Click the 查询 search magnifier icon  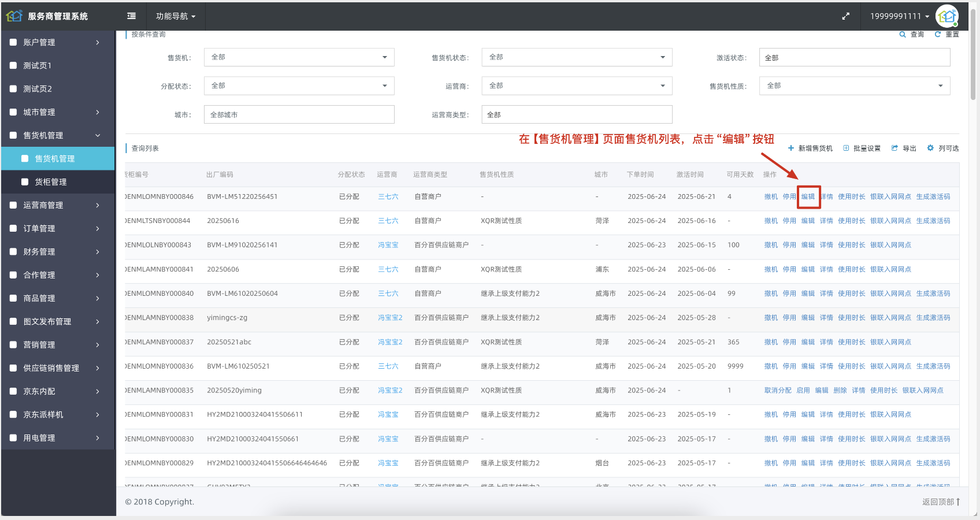pyautogui.click(x=903, y=35)
